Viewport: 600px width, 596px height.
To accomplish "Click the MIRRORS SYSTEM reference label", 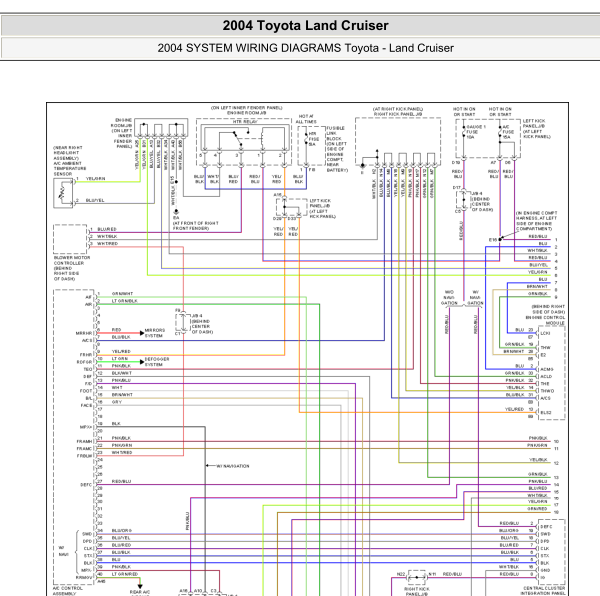I will click(155, 333).
